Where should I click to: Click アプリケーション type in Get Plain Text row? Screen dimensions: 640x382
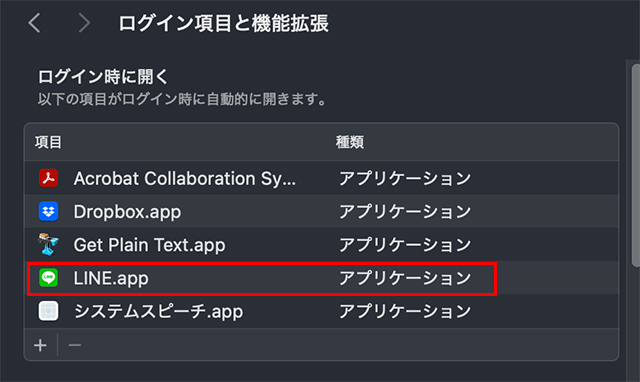(x=405, y=245)
